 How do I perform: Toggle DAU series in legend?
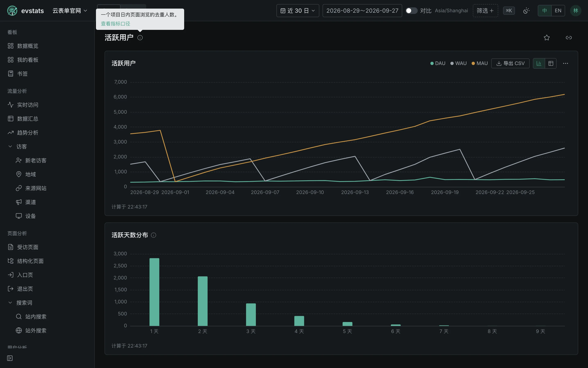pos(438,64)
